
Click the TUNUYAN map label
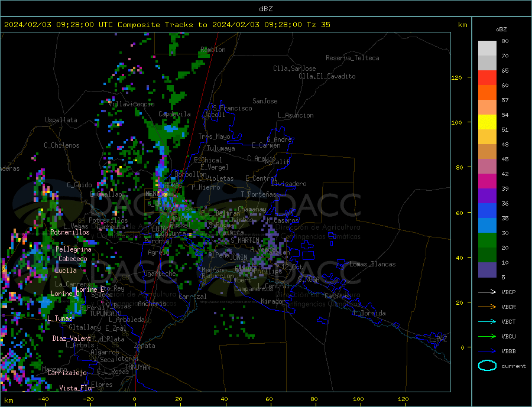pos(137,367)
